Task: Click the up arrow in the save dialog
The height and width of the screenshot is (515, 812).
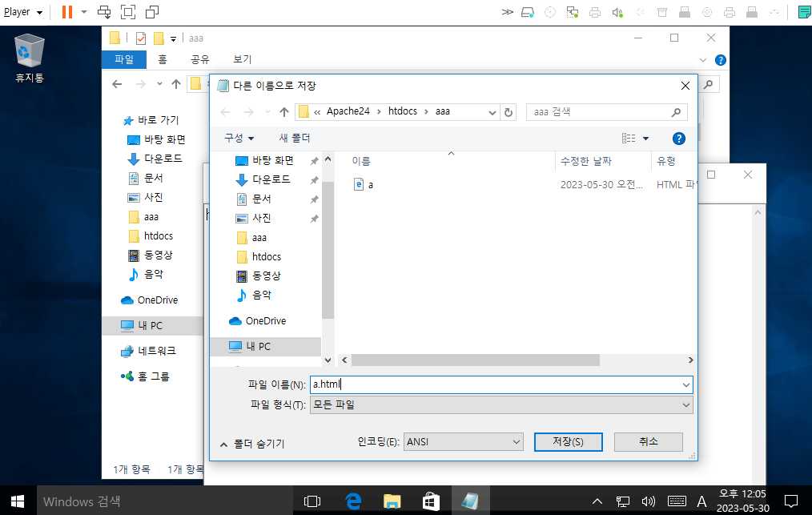Action: click(x=283, y=112)
